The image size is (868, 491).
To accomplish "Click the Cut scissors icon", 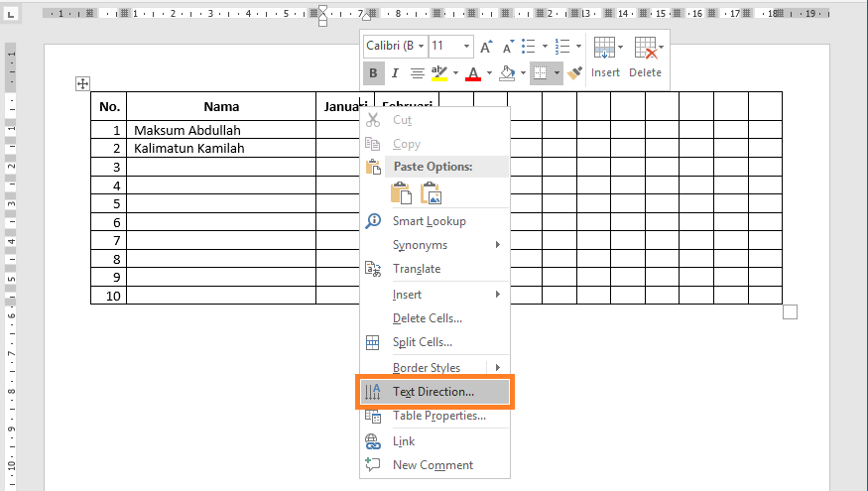I will point(373,120).
